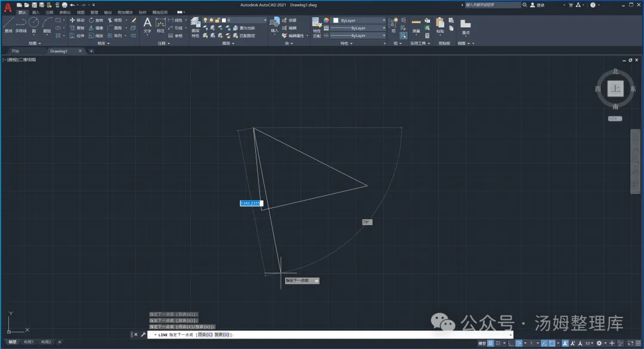Switch to the Manage (管理) ribbon tab
The height and width of the screenshot is (349, 644).
pos(94,13)
